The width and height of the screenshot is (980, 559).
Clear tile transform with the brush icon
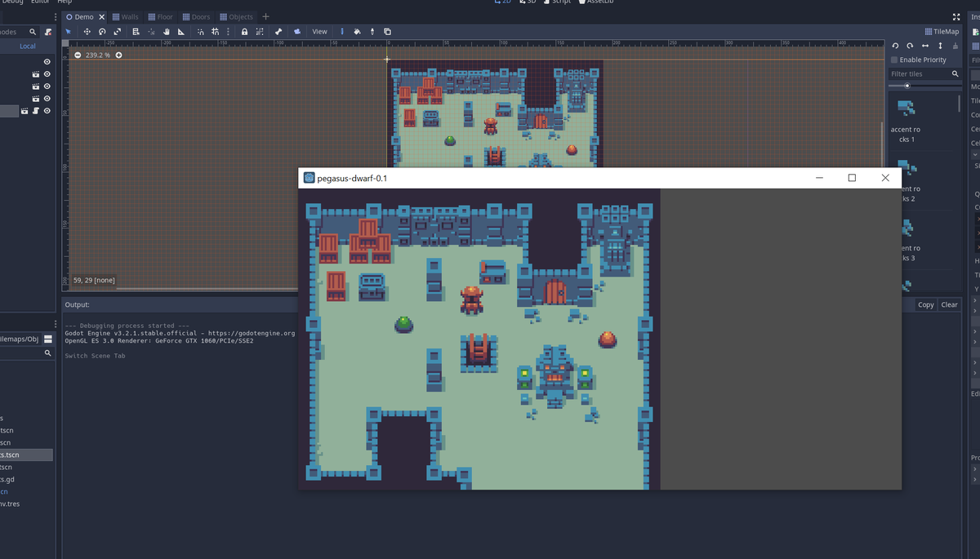click(x=955, y=47)
